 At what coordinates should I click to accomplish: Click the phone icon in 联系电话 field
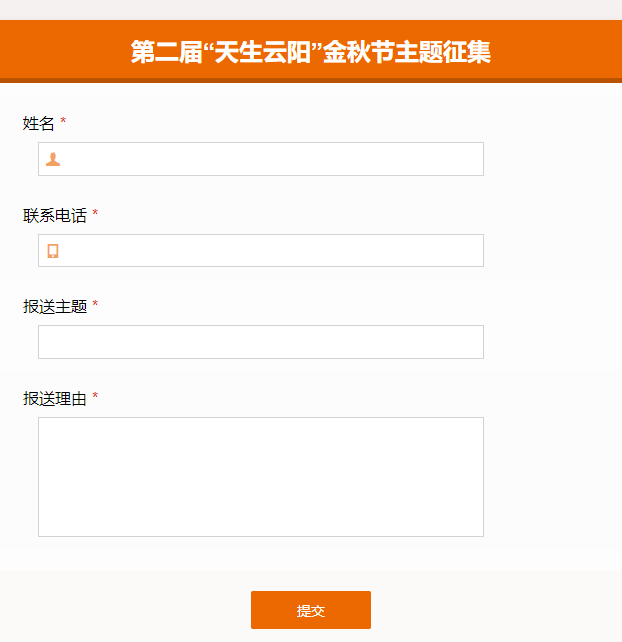pyautogui.click(x=53, y=251)
